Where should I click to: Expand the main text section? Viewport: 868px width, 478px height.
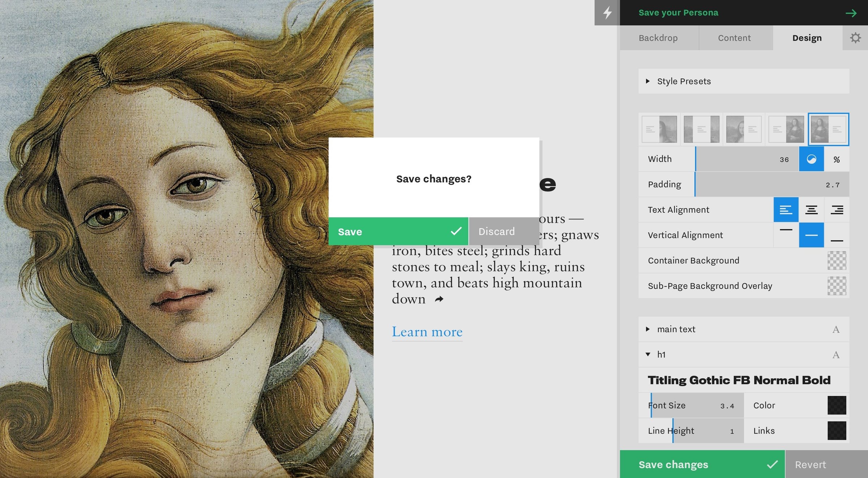tap(744, 329)
